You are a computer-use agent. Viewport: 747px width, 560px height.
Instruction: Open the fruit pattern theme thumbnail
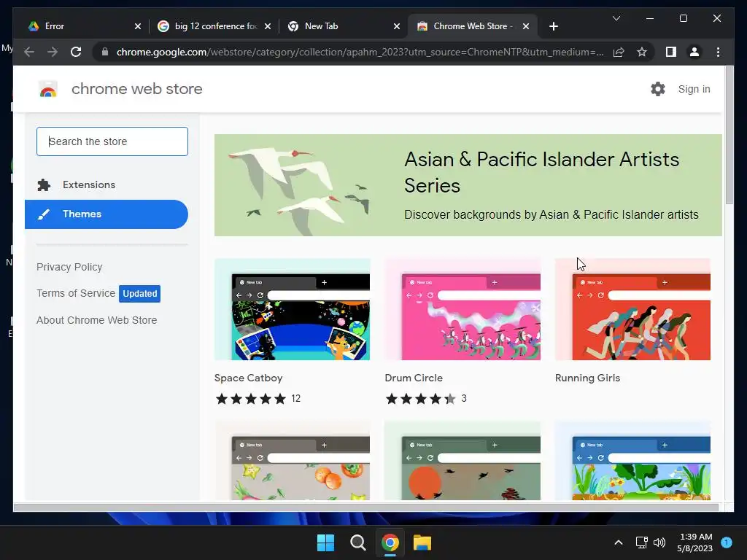pos(292,461)
